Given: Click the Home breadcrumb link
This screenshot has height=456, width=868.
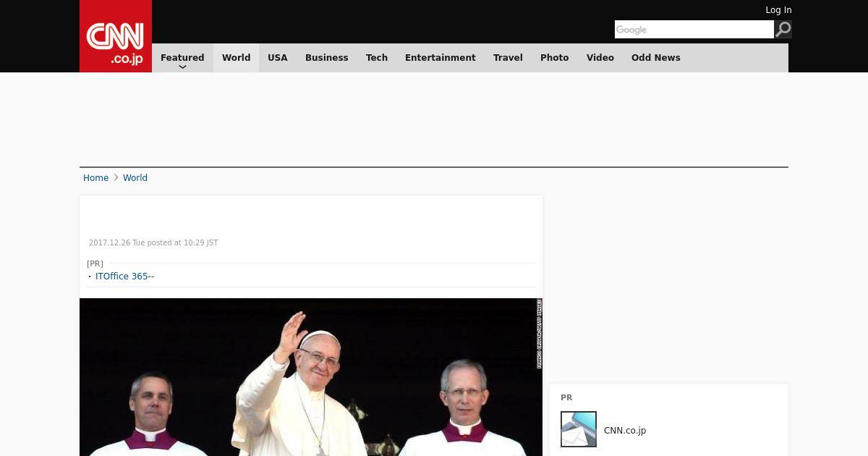Looking at the screenshot, I should click(x=95, y=178).
